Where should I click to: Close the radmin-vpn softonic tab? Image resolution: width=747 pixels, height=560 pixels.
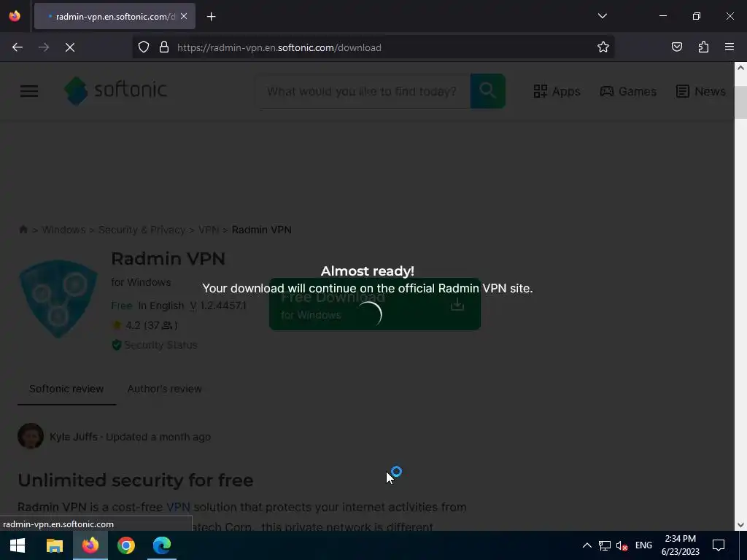184,16
